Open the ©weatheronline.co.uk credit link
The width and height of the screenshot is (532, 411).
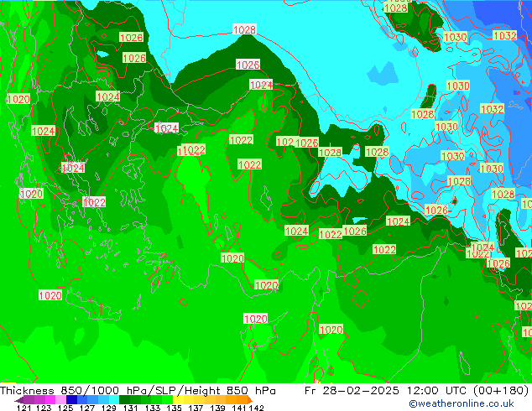tap(462, 403)
